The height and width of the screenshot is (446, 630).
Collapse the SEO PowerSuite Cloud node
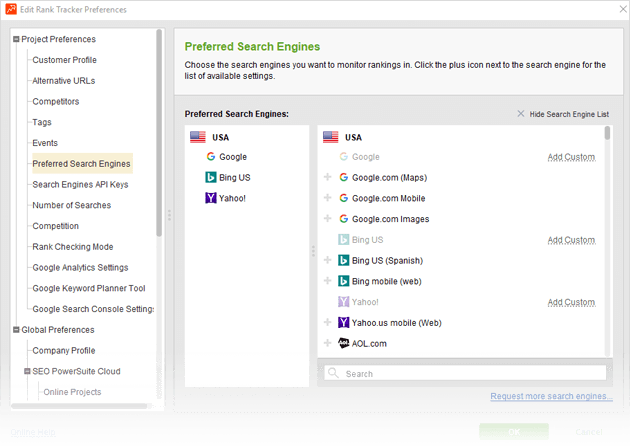click(x=27, y=371)
